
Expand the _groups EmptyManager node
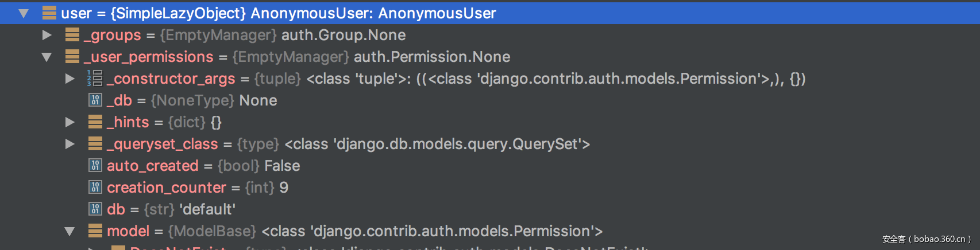click(47, 35)
